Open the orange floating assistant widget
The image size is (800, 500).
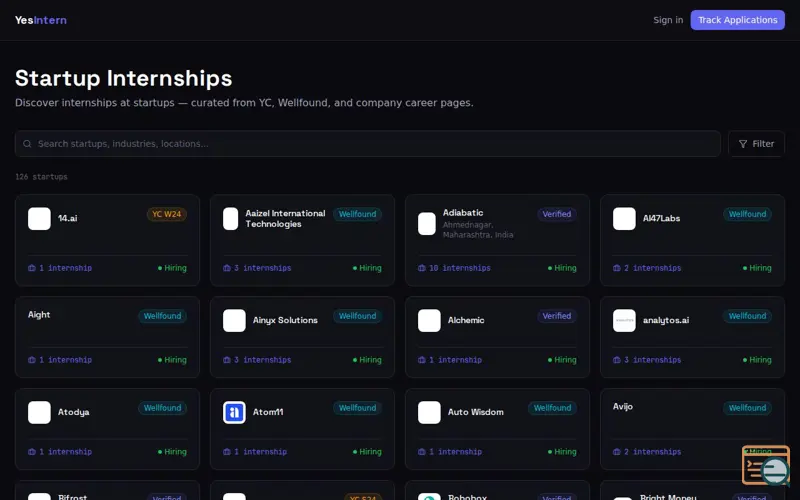(766, 465)
